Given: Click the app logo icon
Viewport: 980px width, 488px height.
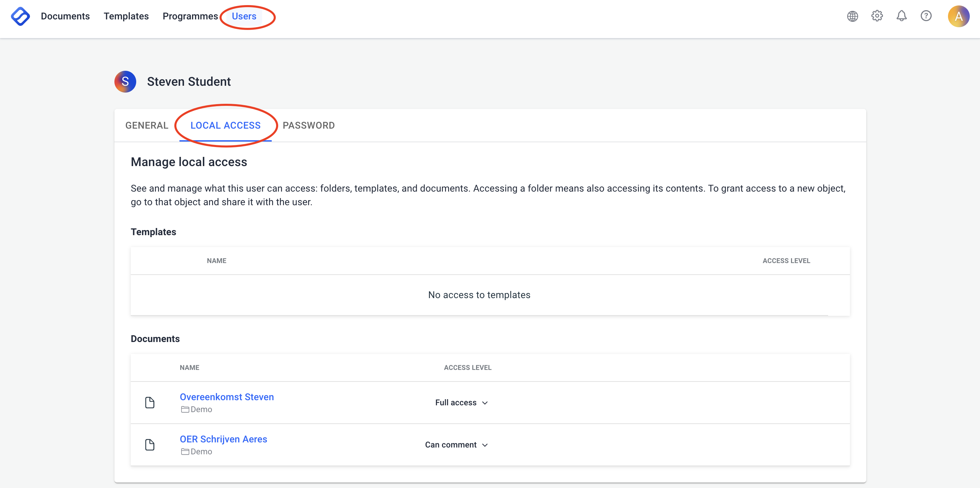Looking at the screenshot, I should 20,16.
